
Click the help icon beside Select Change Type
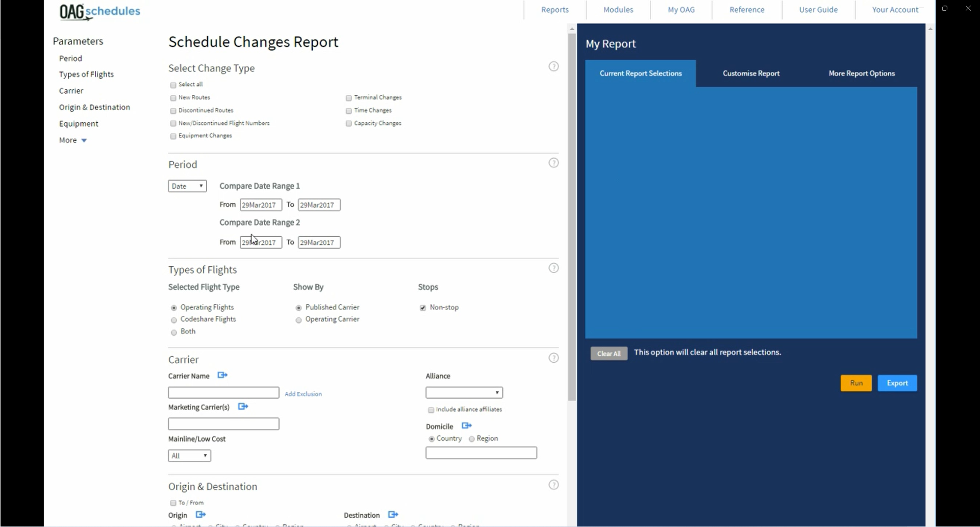554,67
